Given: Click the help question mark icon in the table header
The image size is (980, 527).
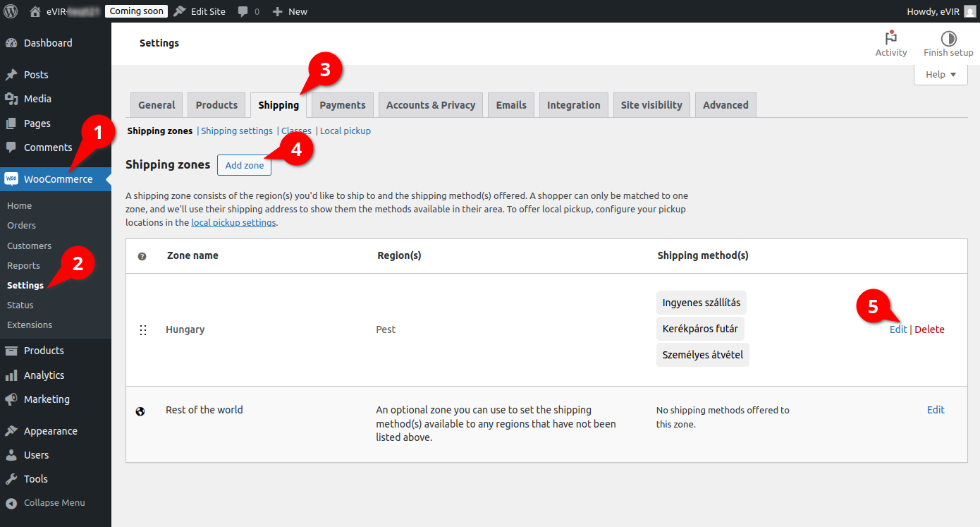Looking at the screenshot, I should pos(142,256).
